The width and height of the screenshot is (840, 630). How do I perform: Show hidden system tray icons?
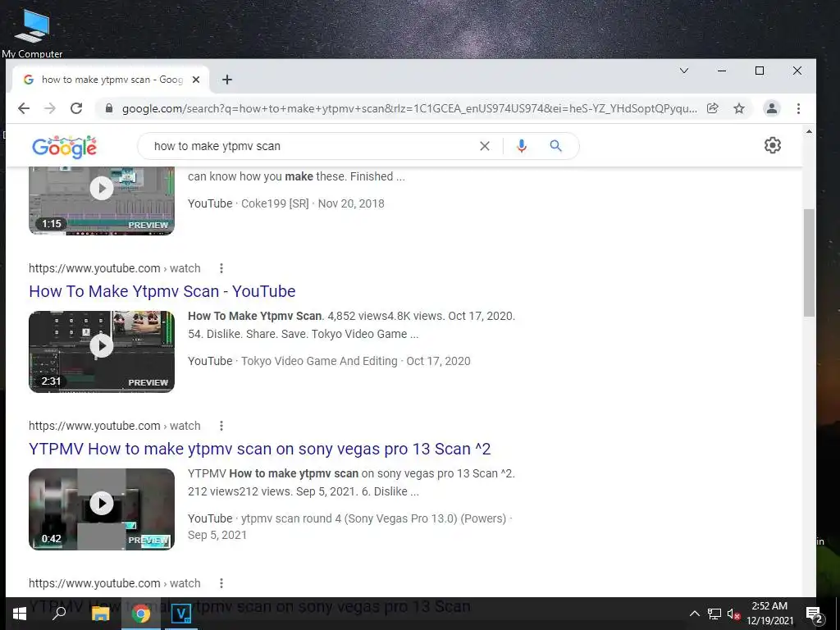pos(694,614)
